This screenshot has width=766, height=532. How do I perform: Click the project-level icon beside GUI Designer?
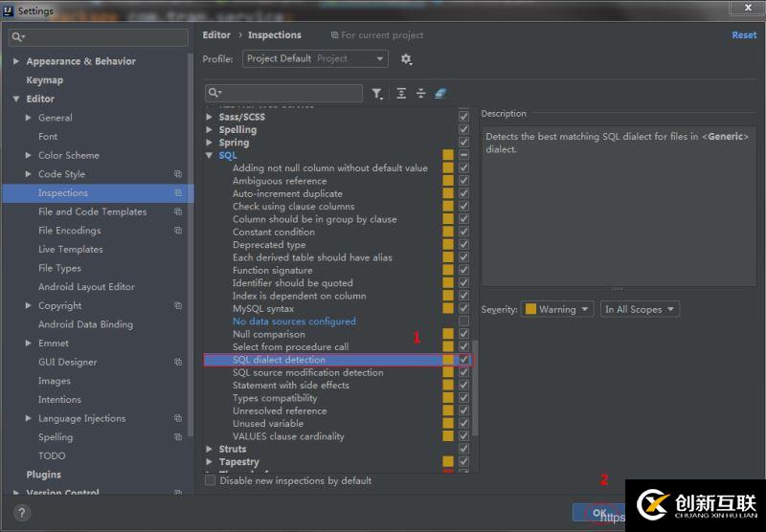(178, 362)
